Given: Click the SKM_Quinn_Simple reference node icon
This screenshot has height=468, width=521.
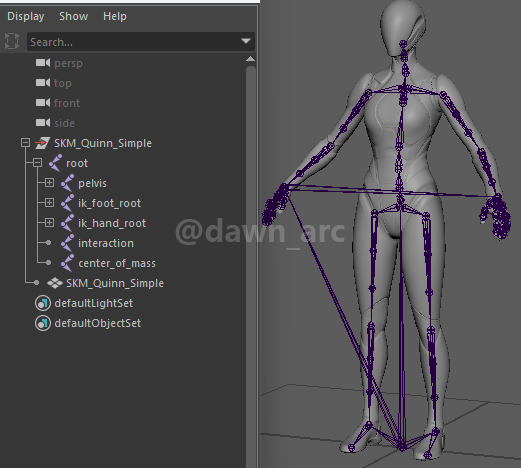Looking at the screenshot, I should click(x=43, y=143).
